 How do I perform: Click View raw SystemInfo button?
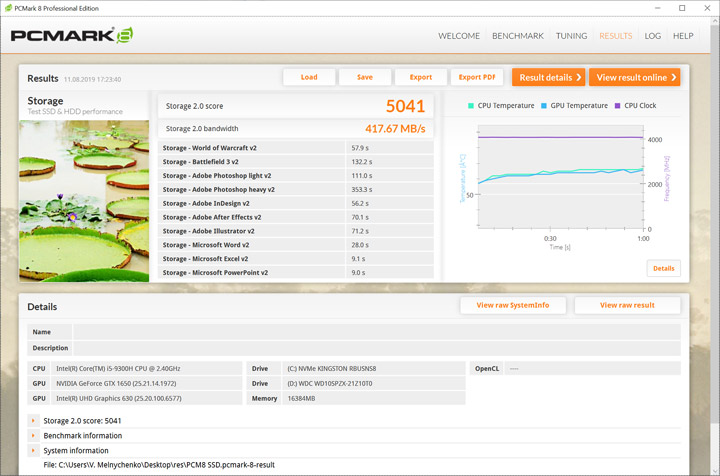513,305
